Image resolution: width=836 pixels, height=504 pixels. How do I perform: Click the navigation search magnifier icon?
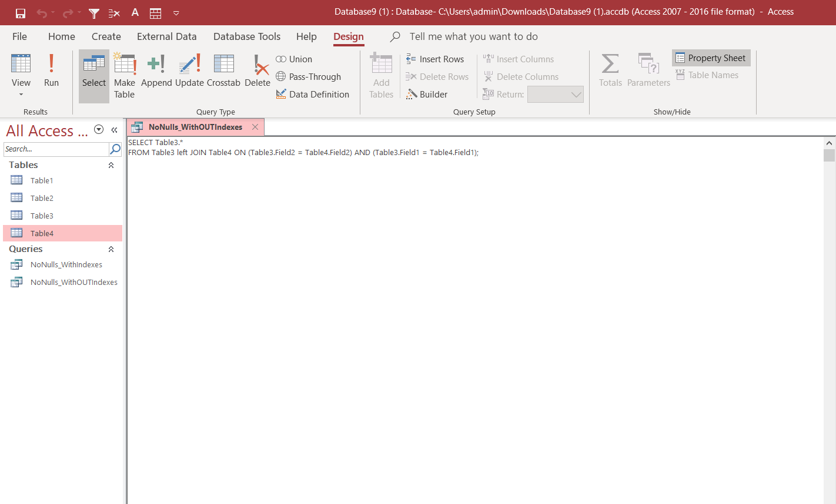pos(115,149)
